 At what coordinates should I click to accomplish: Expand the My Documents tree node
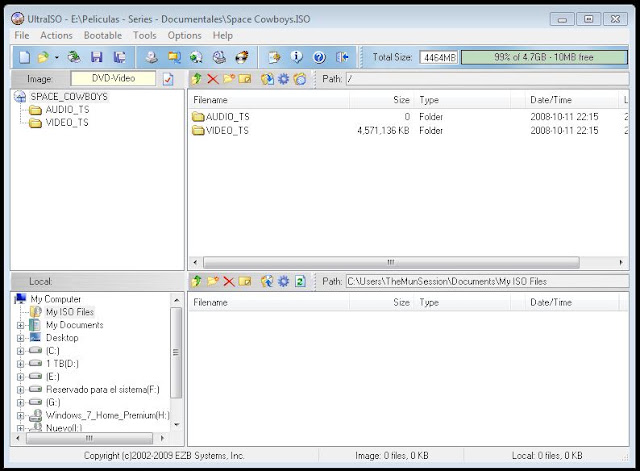point(20,325)
